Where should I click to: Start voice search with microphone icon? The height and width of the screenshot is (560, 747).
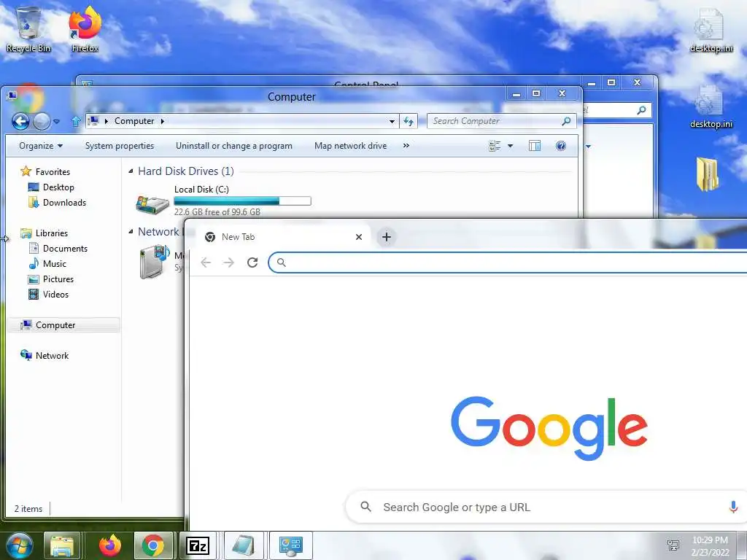(734, 507)
